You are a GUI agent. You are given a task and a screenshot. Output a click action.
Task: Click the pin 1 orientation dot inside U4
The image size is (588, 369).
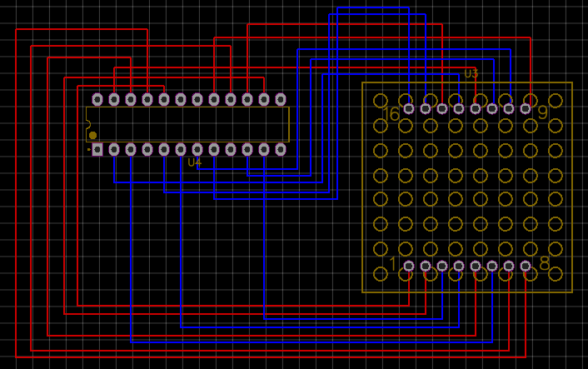[92, 135]
